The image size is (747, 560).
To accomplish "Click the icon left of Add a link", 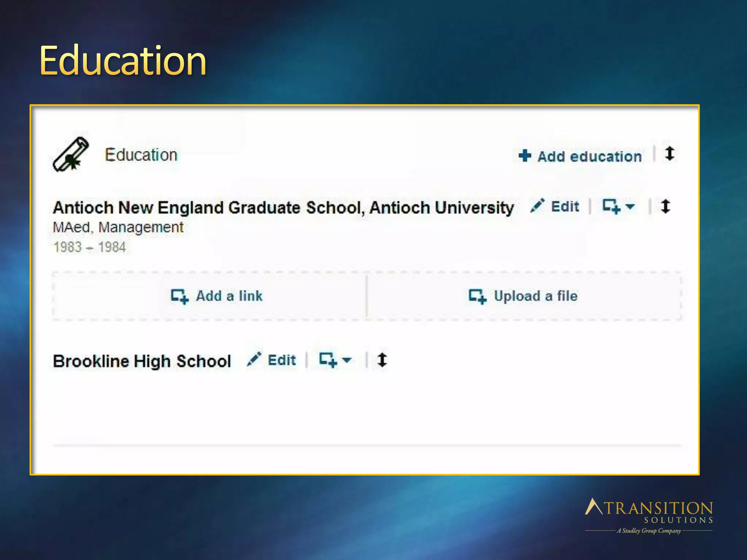I will point(179,296).
